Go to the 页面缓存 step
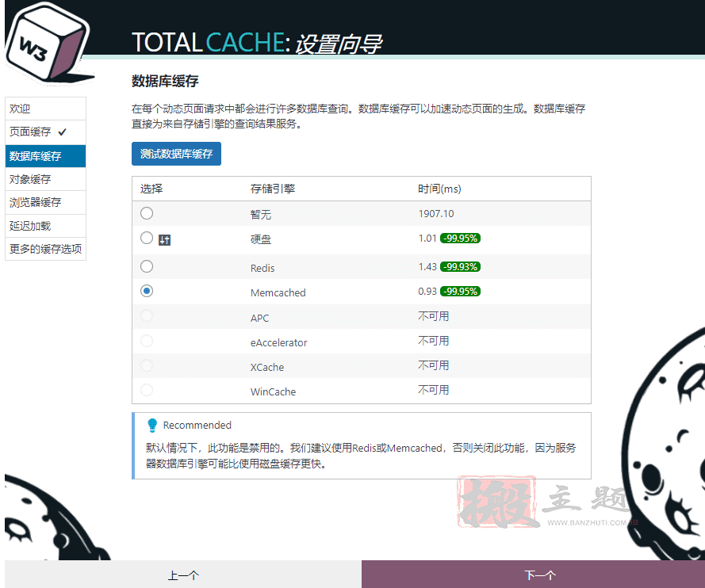 [45, 132]
